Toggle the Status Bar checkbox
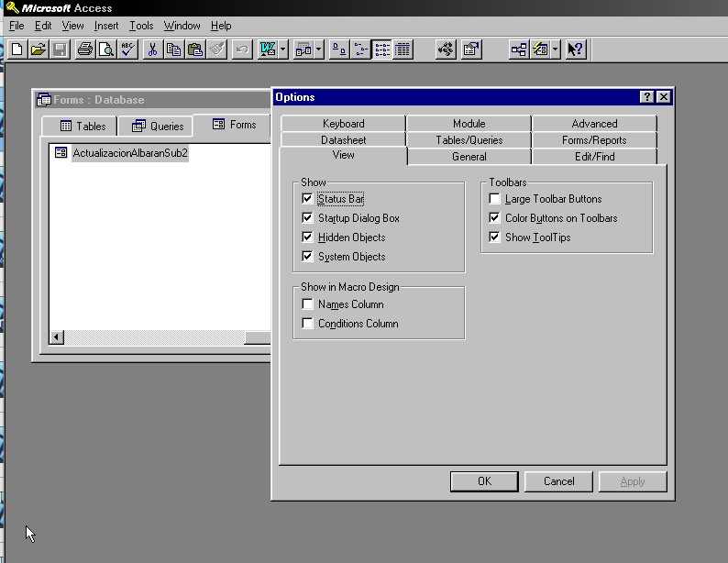Viewport: 728px width, 563px height. click(307, 199)
